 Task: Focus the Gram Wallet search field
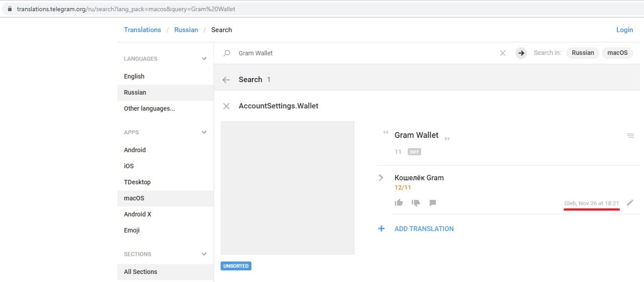pyautogui.click(x=366, y=53)
